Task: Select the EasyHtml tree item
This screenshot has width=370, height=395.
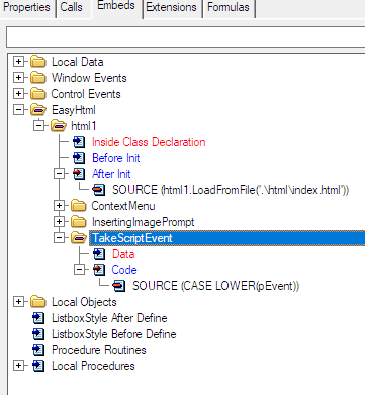Action: click(x=74, y=110)
